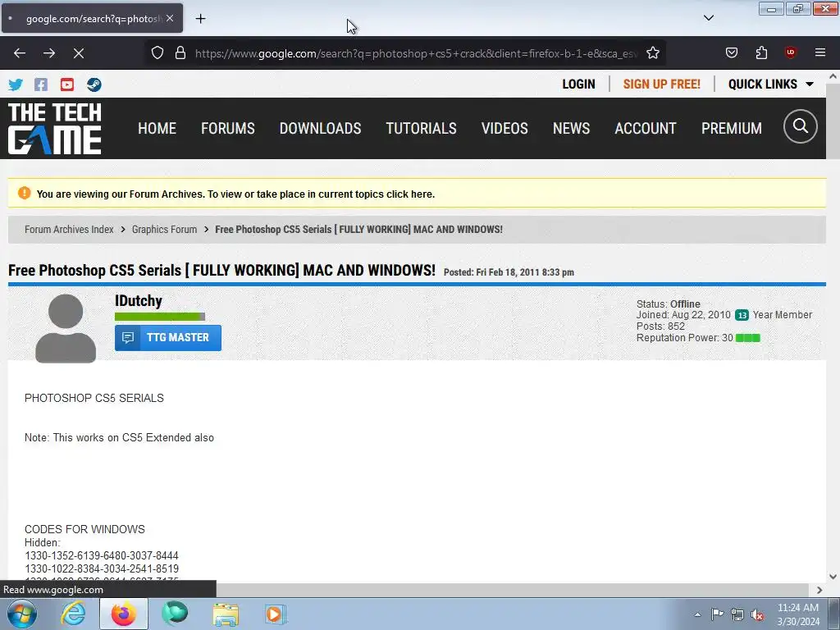This screenshot has height=630, width=840.
Task: Click the green Reputation Power bars
Action: click(748, 338)
